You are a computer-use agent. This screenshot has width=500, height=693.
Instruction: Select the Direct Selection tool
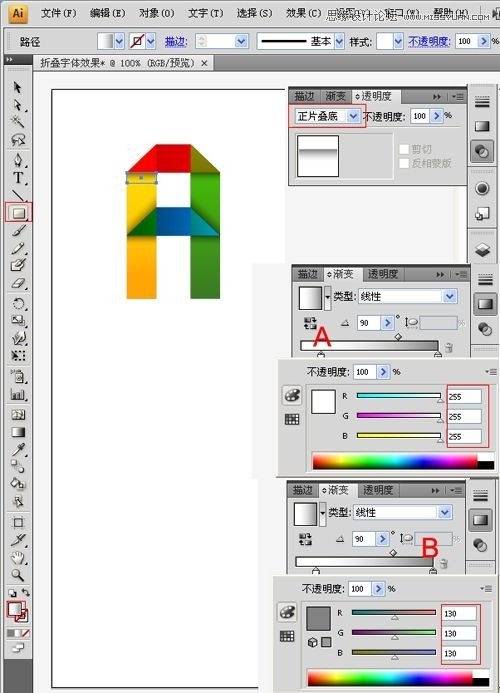pyautogui.click(x=18, y=105)
